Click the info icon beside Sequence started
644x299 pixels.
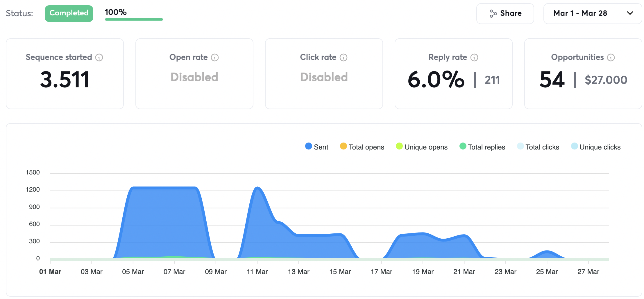pos(99,57)
